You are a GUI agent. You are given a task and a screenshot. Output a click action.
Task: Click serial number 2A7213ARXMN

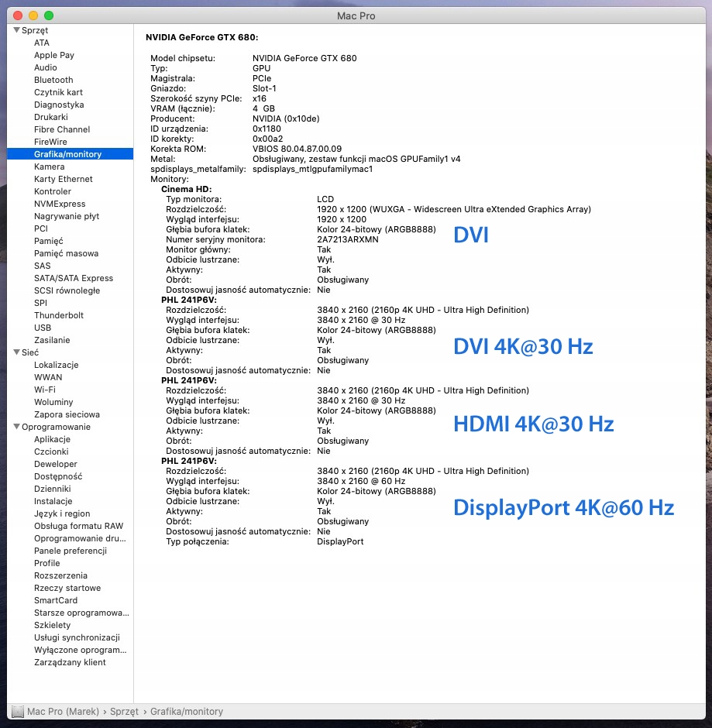pos(347,239)
